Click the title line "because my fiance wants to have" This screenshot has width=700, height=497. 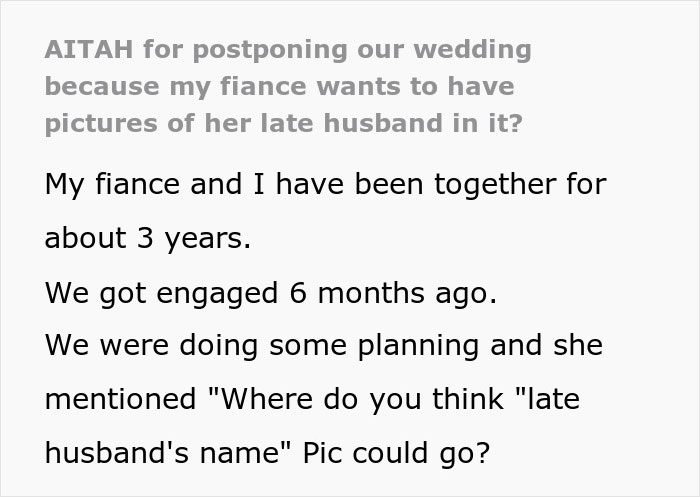(x=279, y=87)
